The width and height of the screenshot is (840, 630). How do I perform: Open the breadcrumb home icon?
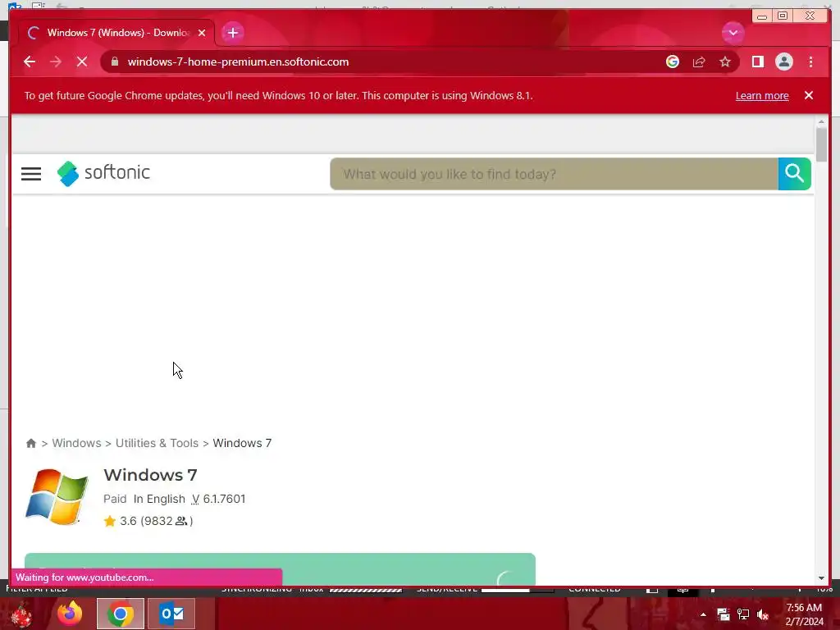31,443
